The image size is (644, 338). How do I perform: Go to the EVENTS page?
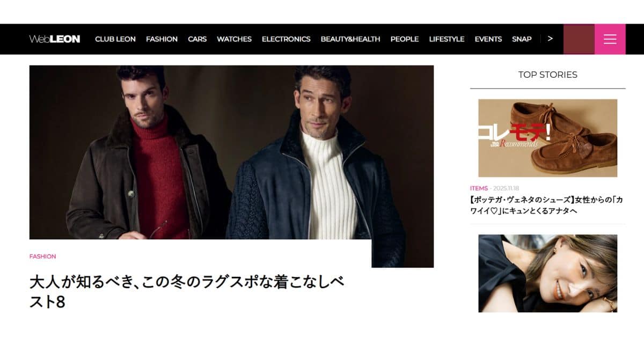(x=488, y=39)
